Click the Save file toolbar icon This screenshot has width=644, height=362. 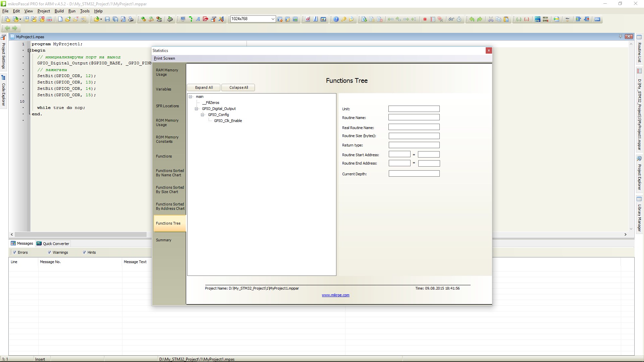(107, 19)
